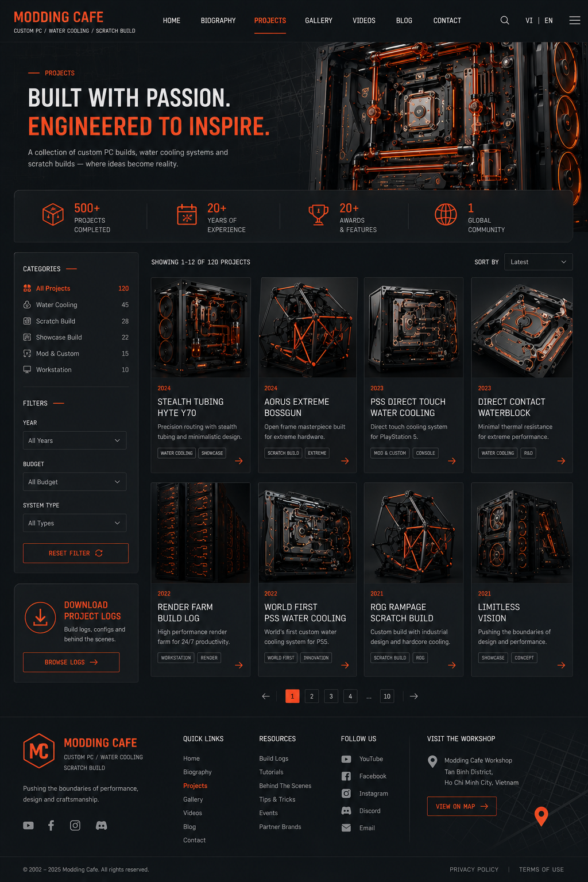The image size is (588, 882).
Task: Expand the All Years dropdown
Action: (75, 440)
